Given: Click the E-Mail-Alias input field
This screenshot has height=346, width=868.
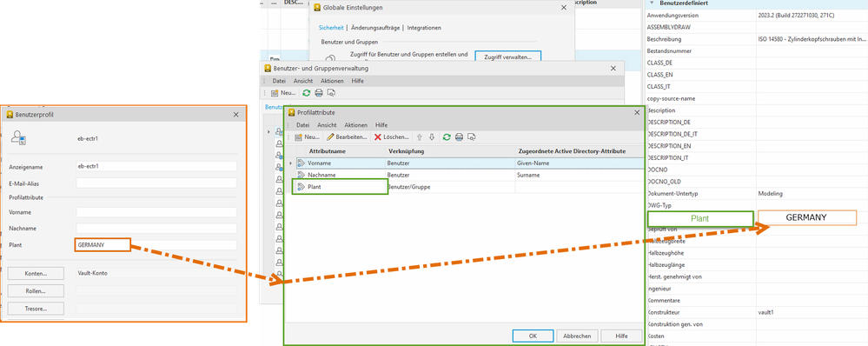Looking at the screenshot, I should [x=156, y=183].
